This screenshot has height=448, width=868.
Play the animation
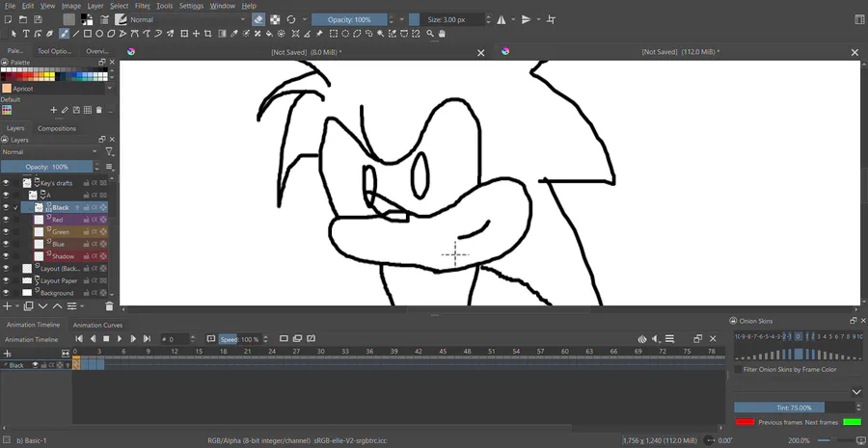point(120,338)
